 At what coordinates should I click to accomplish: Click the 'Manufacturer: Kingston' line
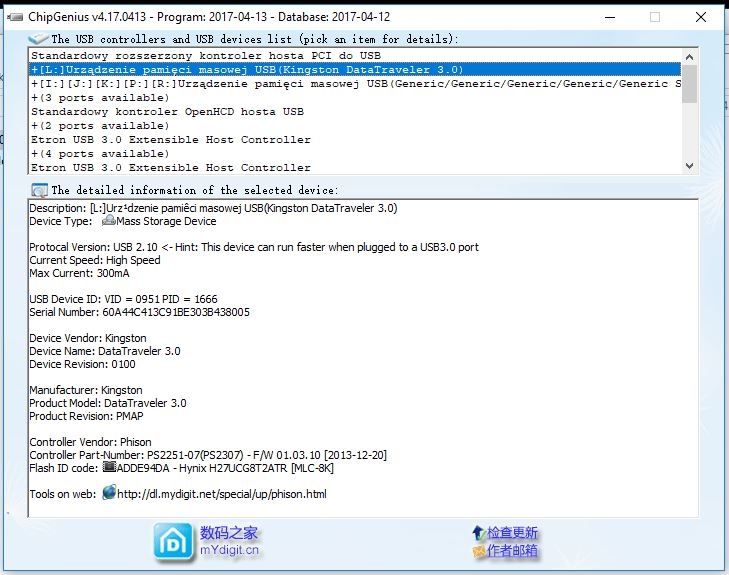tap(86, 390)
